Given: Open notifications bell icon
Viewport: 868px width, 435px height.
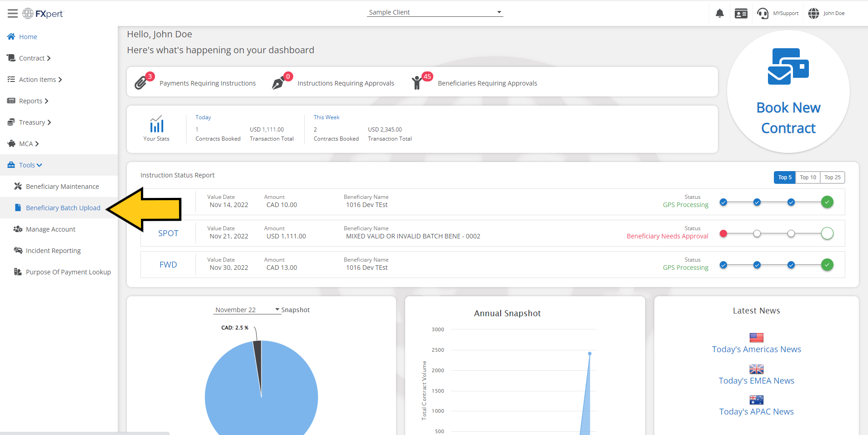Looking at the screenshot, I should pos(720,13).
